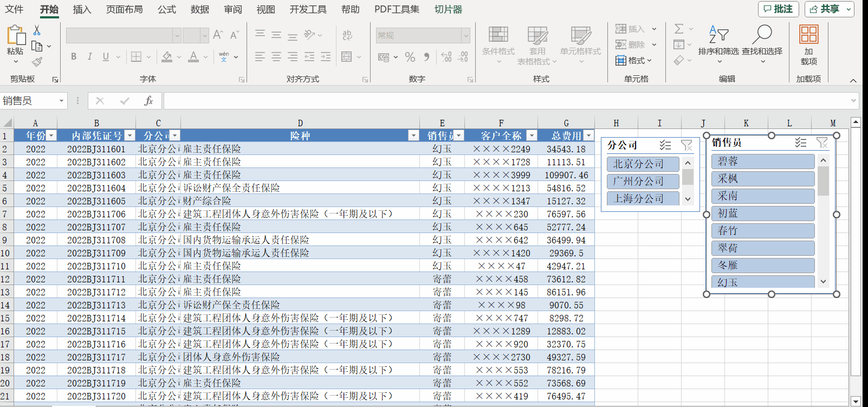Click the 共享 share button
Image resolution: width=868 pixels, height=407 pixels.
coord(828,9)
